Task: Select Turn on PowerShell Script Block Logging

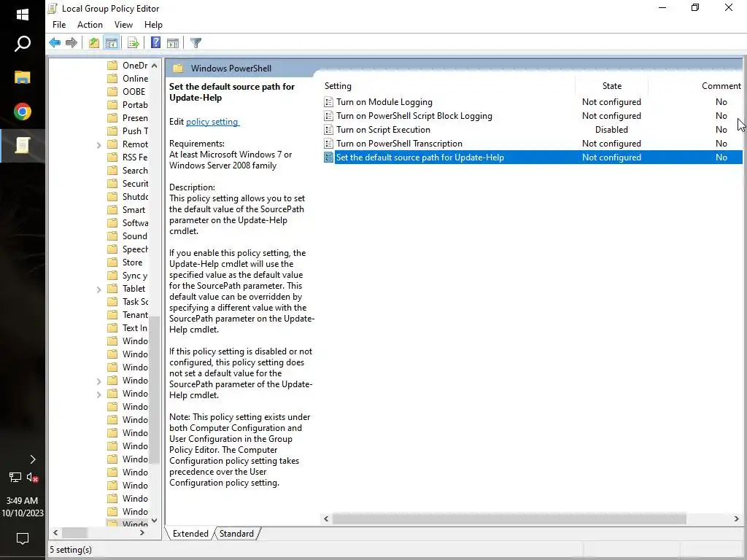Action: [x=414, y=116]
